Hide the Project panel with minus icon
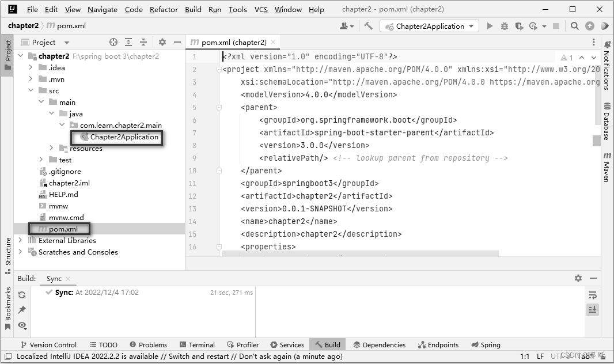The width and height of the screenshot is (614, 364). point(177,42)
